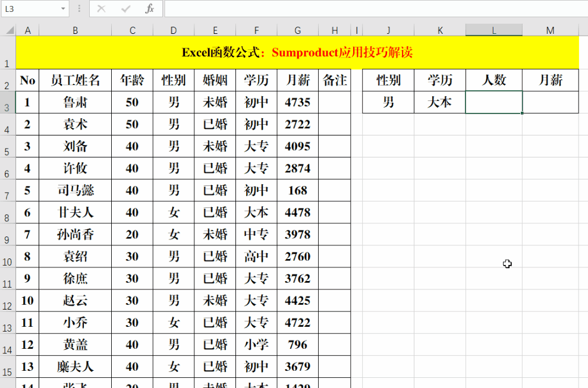
Task: Click 袁绍's education cell 高中
Action: point(256,257)
